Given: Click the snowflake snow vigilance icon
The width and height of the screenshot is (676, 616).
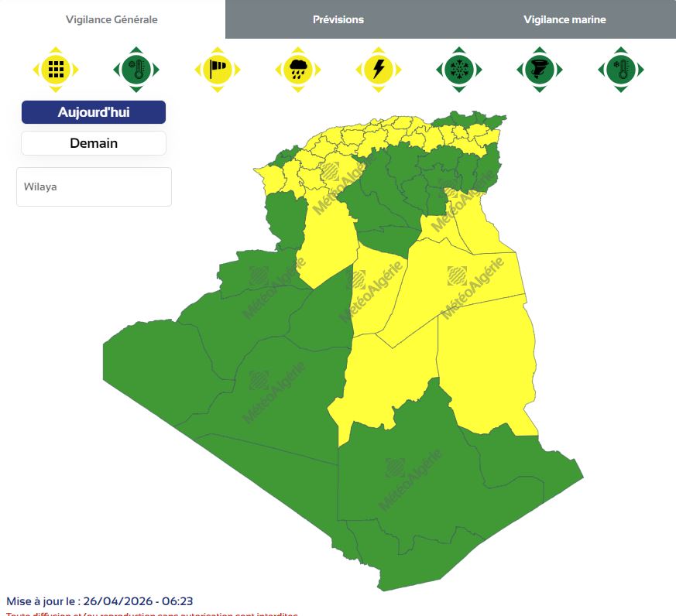Looking at the screenshot, I should (x=458, y=70).
